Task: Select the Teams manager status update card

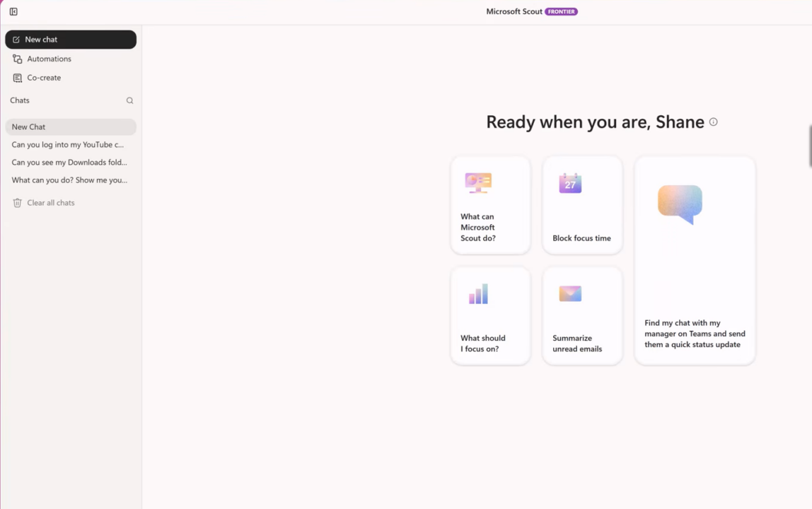Action: pyautogui.click(x=695, y=260)
